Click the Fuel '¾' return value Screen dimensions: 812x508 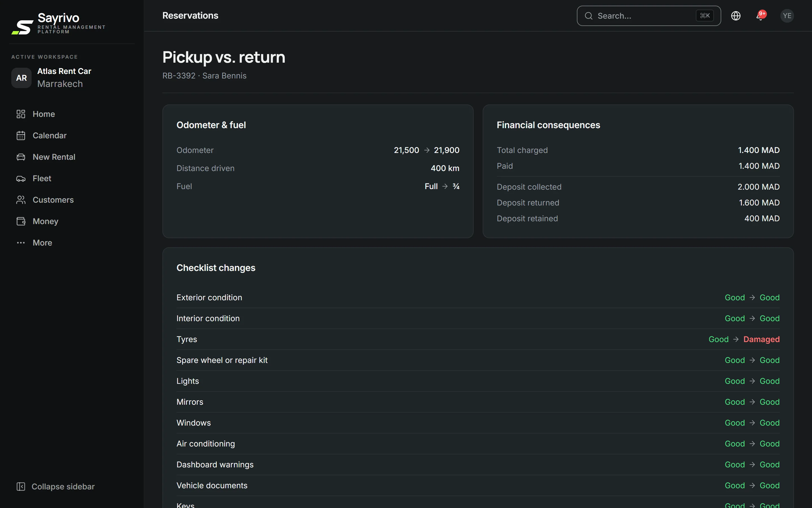[x=456, y=187]
